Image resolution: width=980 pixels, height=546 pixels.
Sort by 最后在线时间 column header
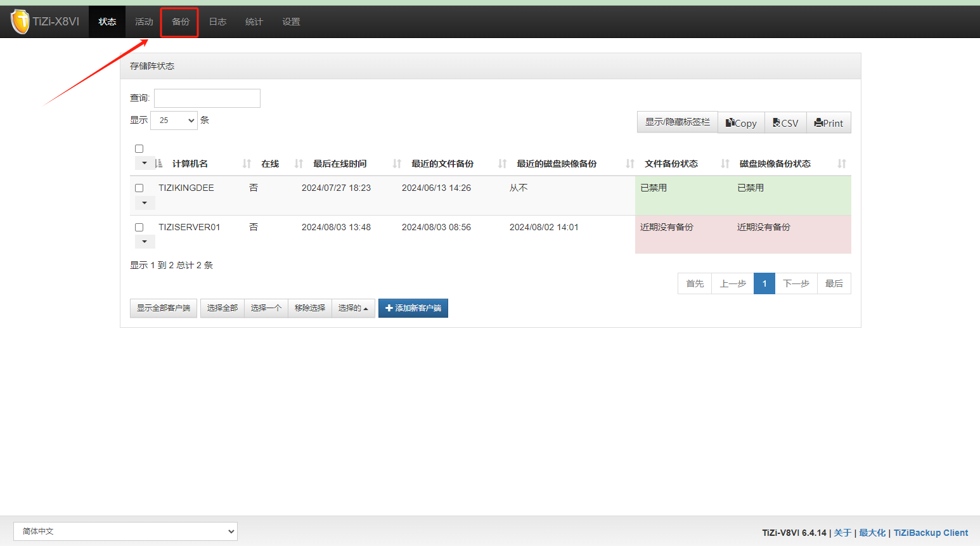click(340, 164)
